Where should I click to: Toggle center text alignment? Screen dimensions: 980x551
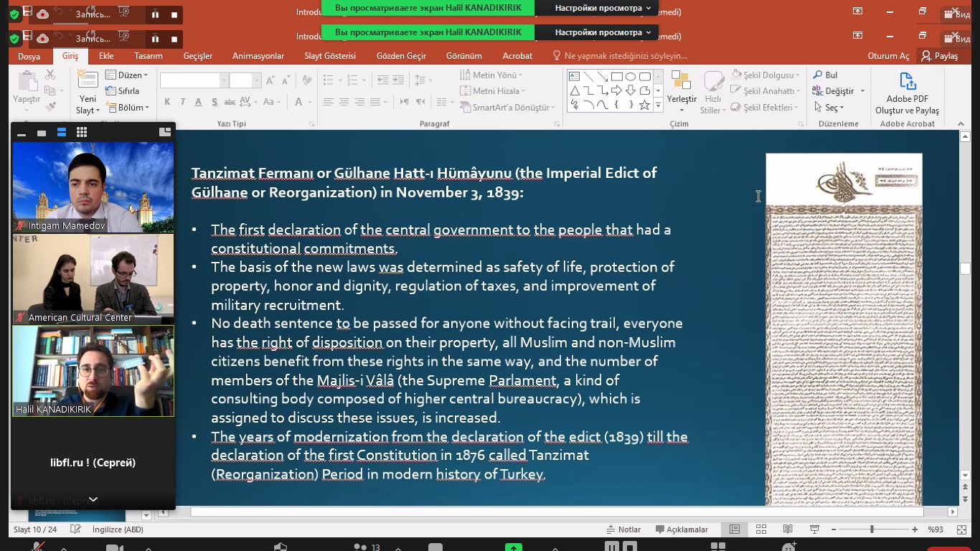[344, 102]
